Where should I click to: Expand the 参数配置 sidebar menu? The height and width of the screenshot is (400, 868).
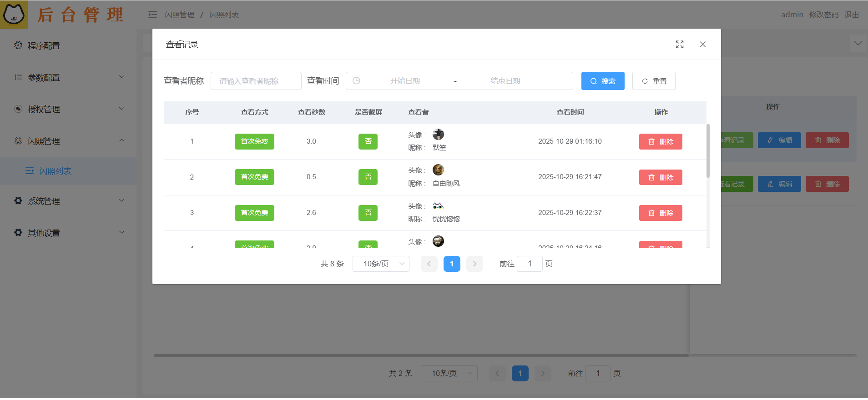click(68, 77)
